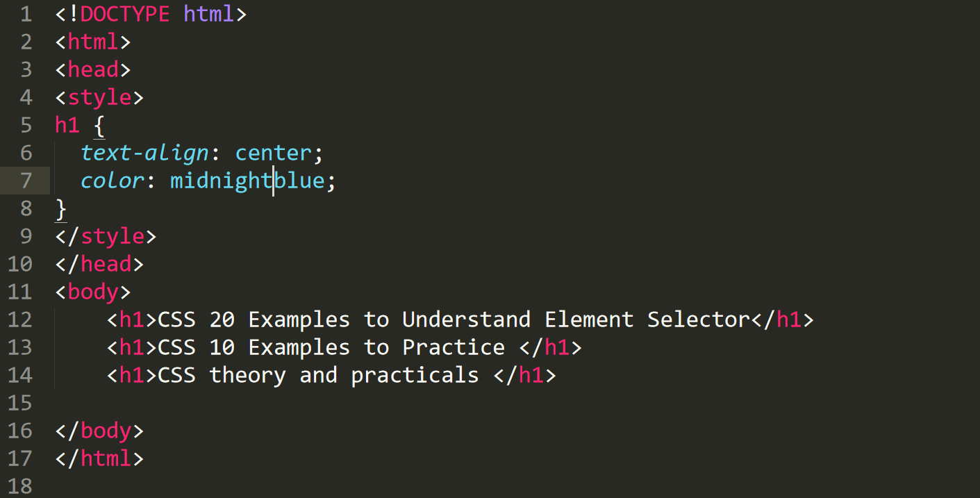Click line number 7 in the gutter
The width and height of the screenshot is (980, 498).
click(x=25, y=181)
